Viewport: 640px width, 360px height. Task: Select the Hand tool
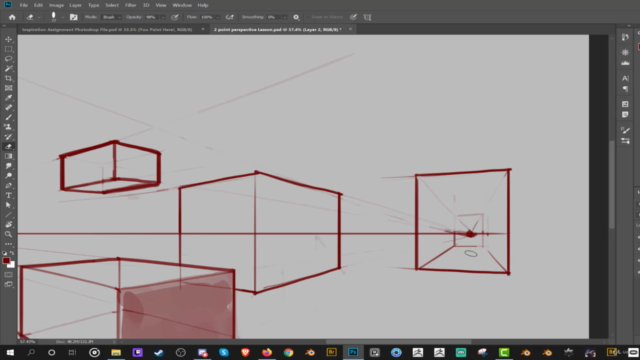pyautogui.click(x=8, y=224)
